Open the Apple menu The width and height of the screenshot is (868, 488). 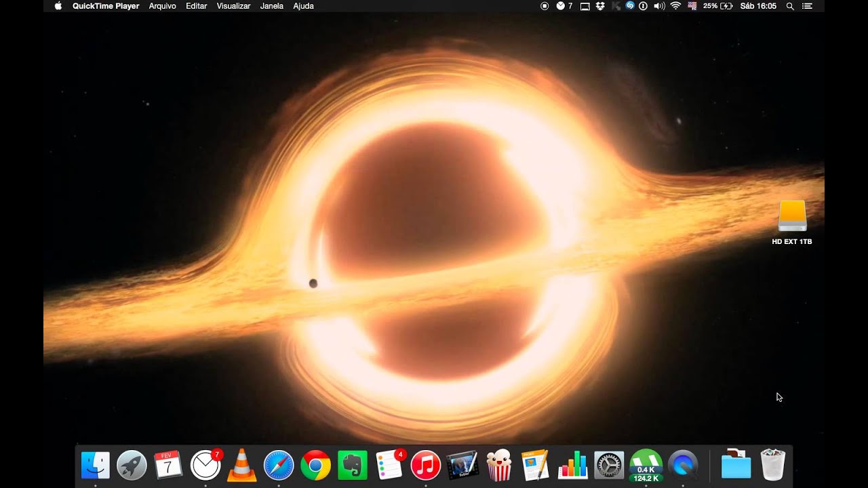coord(58,6)
